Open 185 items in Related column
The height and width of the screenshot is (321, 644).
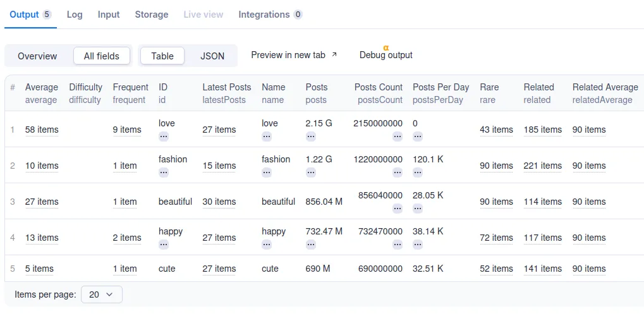click(542, 130)
